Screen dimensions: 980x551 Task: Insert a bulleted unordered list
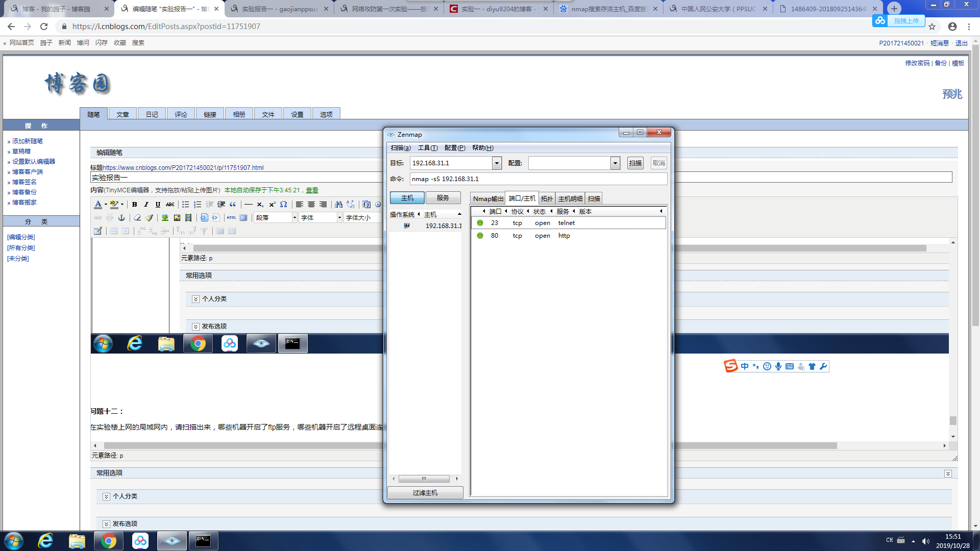[x=186, y=205]
